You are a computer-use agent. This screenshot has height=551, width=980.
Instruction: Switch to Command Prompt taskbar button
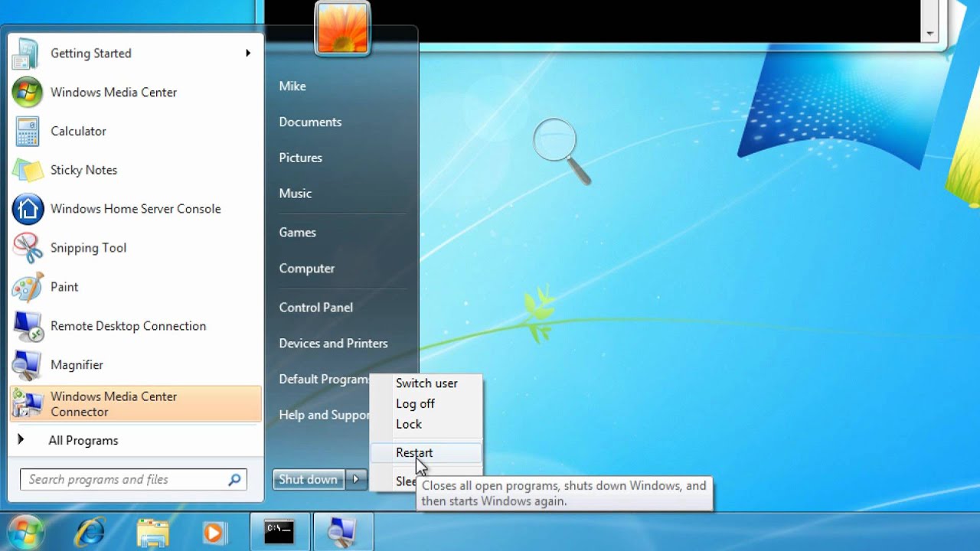point(279,532)
